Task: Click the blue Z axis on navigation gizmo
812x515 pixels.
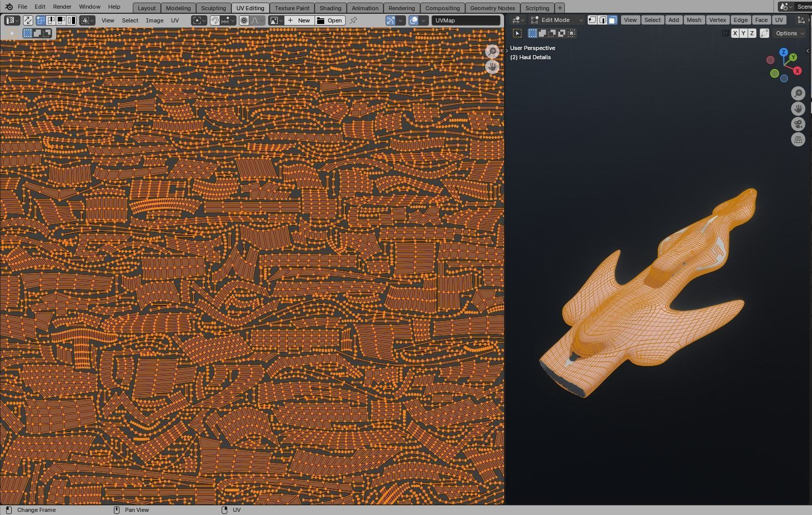Action: tap(783, 52)
